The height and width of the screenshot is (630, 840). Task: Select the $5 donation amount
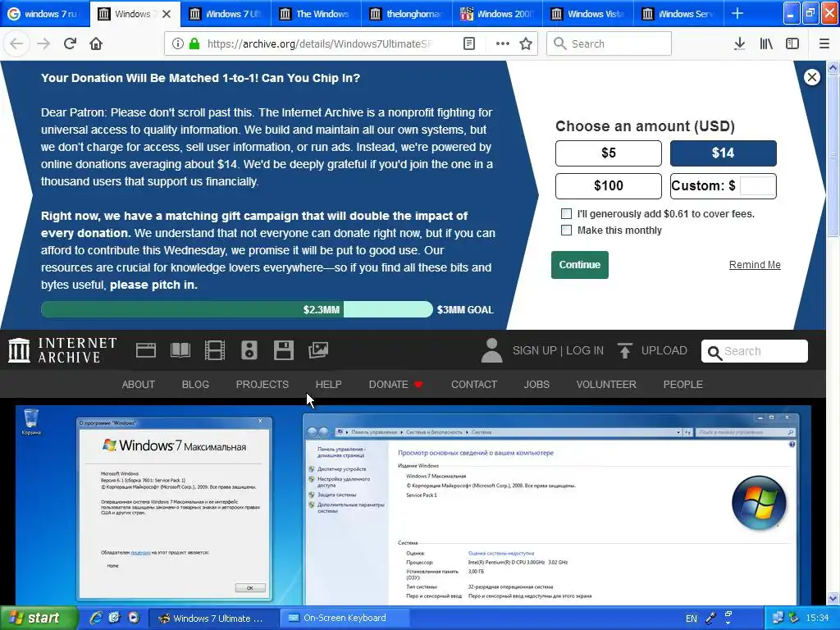609,153
